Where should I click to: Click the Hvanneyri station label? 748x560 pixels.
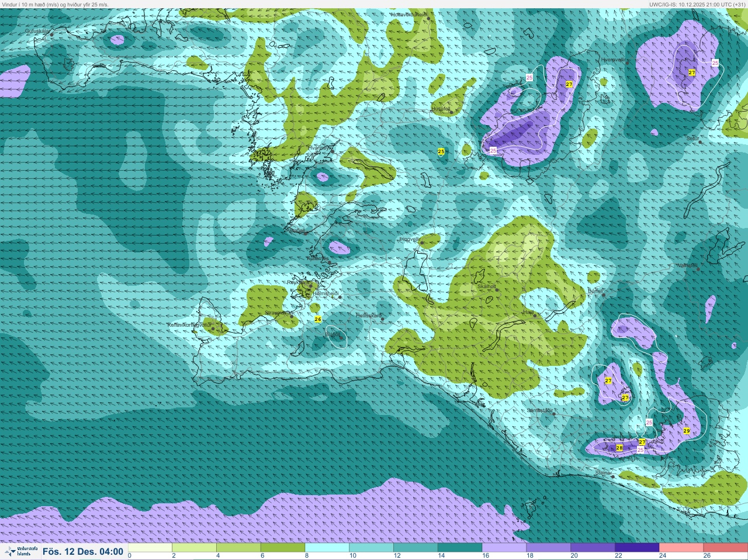(x=319, y=148)
